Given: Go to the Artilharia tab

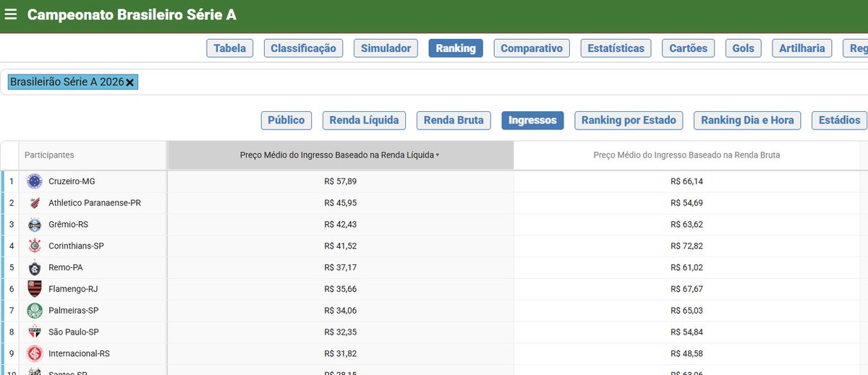Looking at the screenshot, I should 802,48.
